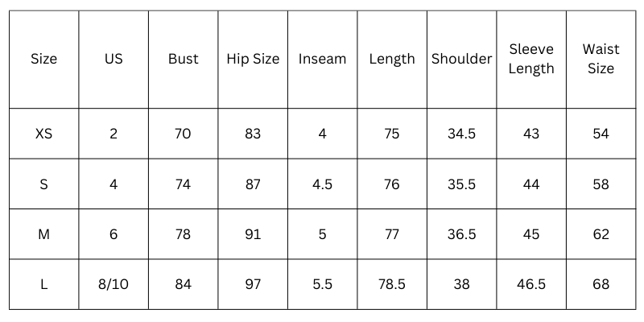The image size is (644, 322).
Task: Select the US column header
Action: (114, 59)
